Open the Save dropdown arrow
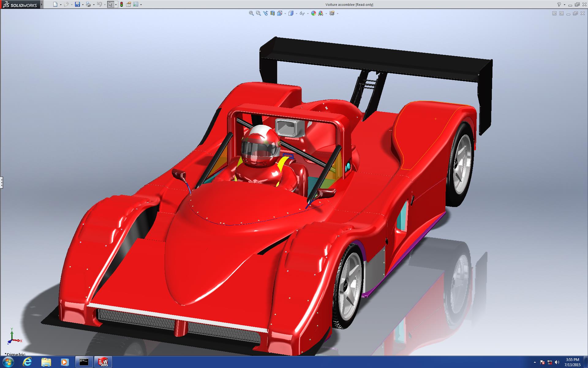The width and height of the screenshot is (588, 368). point(83,5)
